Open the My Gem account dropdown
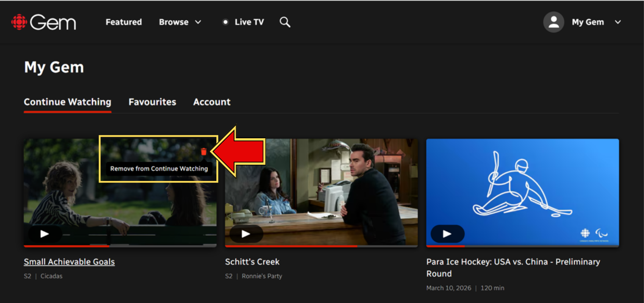This screenshot has width=644, height=303. (582, 22)
